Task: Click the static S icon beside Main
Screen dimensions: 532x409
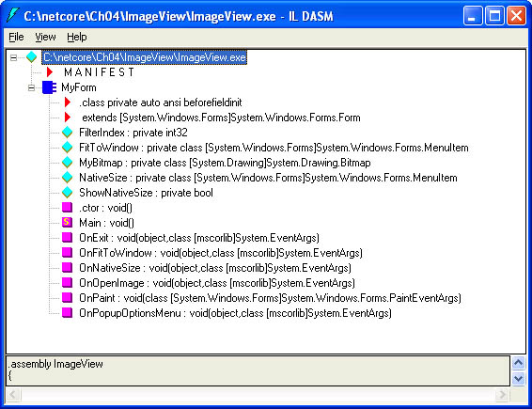Action: point(67,222)
